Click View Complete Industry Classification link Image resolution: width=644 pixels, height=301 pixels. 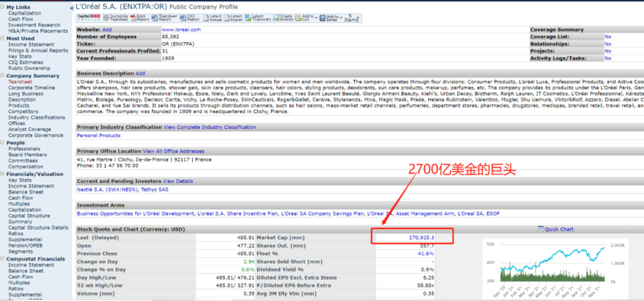tap(209, 127)
